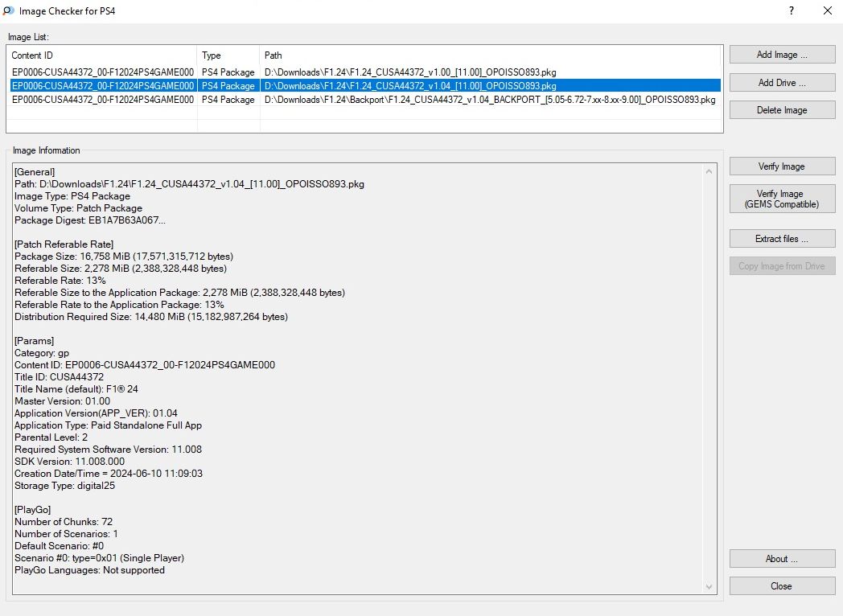The height and width of the screenshot is (616, 843).
Task: Click the [Params] section heading
Action: click(x=34, y=341)
